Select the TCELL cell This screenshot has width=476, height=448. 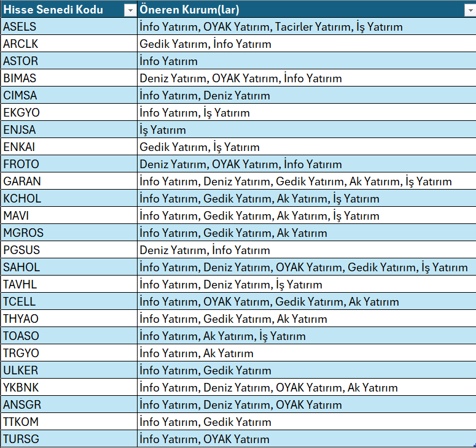tap(69, 301)
